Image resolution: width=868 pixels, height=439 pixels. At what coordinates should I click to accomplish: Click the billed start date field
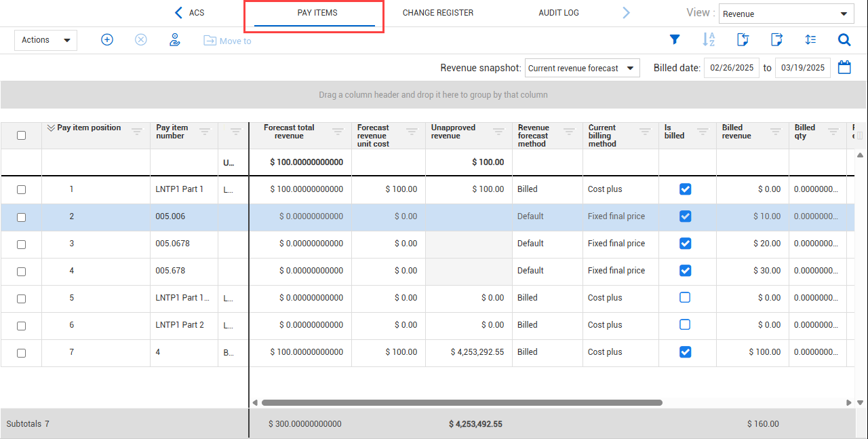731,68
